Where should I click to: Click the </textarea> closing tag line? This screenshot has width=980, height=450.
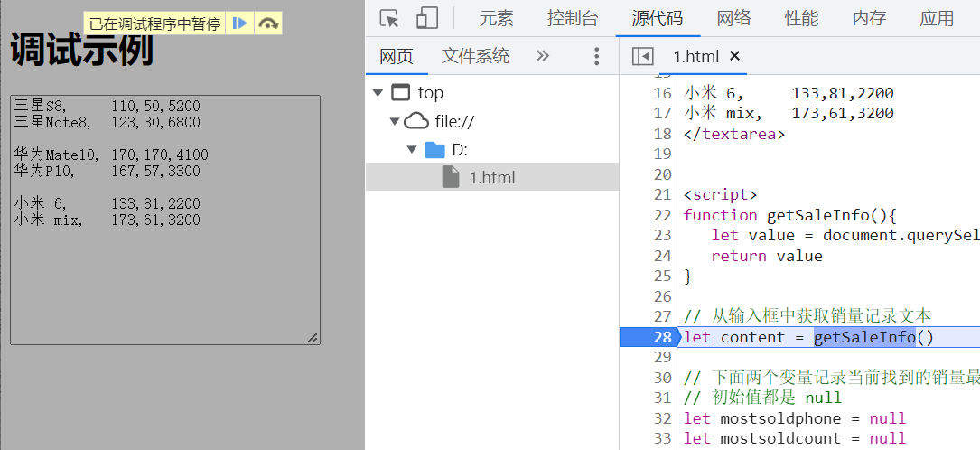[734, 134]
